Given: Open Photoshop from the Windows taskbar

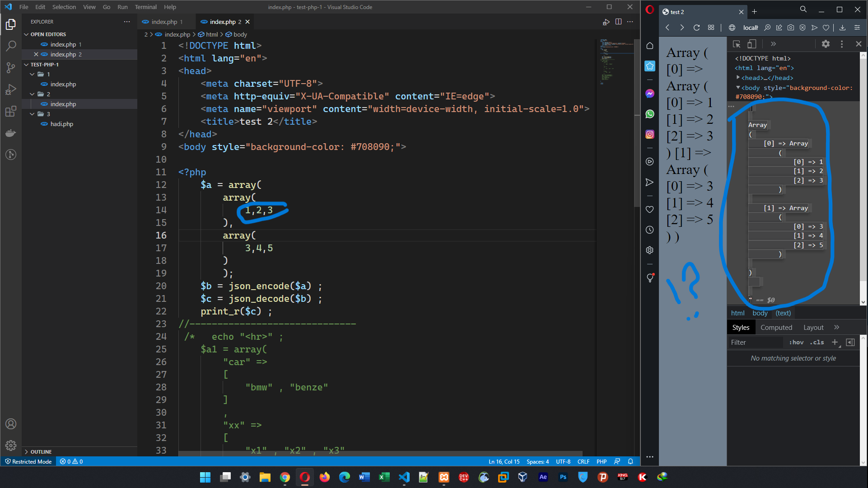Looking at the screenshot, I should (563, 477).
